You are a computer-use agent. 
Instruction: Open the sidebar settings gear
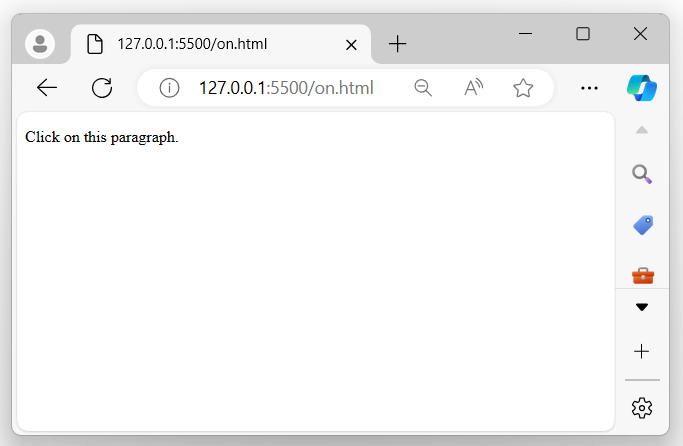642,407
